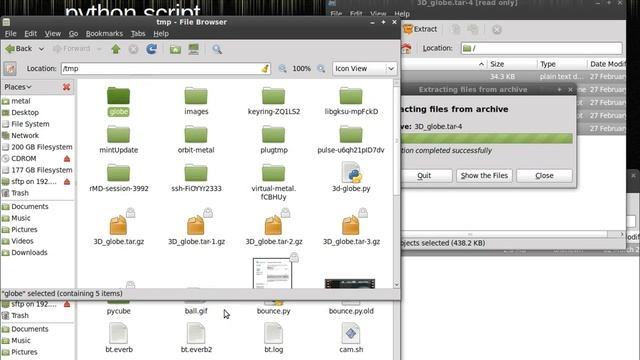640x360 pixels.
Task: Open the Computer toolbar icon
Action: pyautogui.click(x=193, y=49)
